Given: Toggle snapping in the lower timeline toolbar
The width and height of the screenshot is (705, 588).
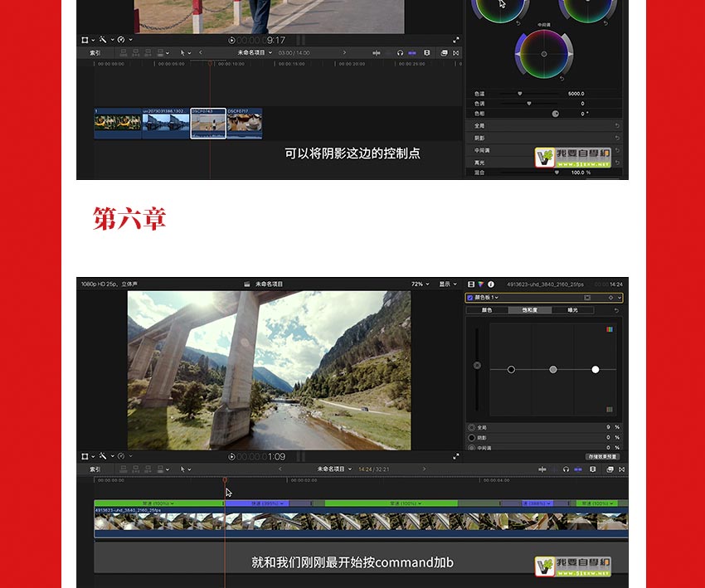Looking at the screenshot, I should 578,469.
